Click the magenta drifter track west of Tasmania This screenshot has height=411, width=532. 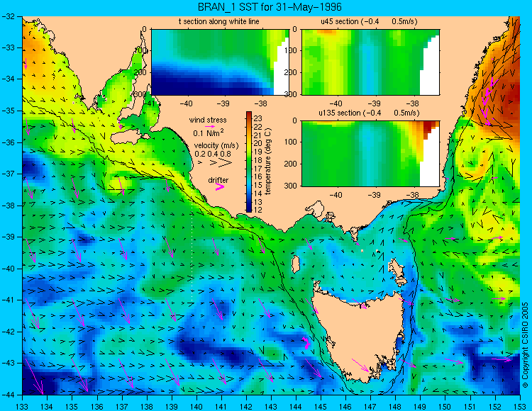306,343
